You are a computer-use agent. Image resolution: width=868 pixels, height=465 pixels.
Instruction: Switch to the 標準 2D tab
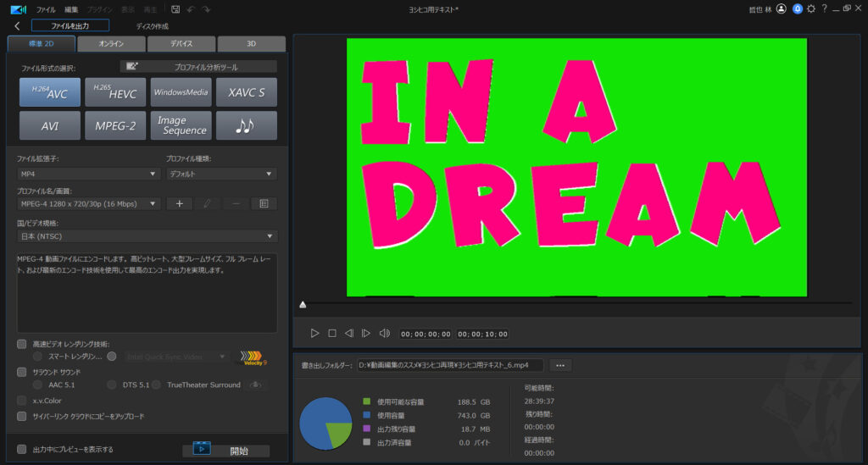coord(42,44)
